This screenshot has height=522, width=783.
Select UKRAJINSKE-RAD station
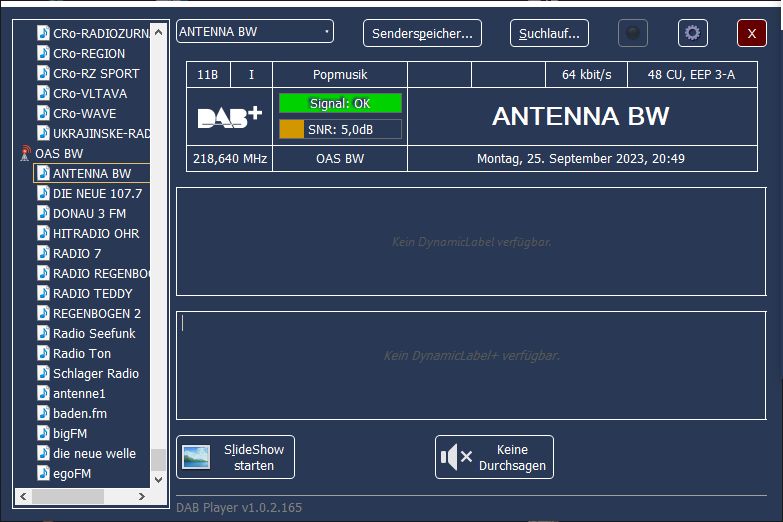(x=101, y=133)
